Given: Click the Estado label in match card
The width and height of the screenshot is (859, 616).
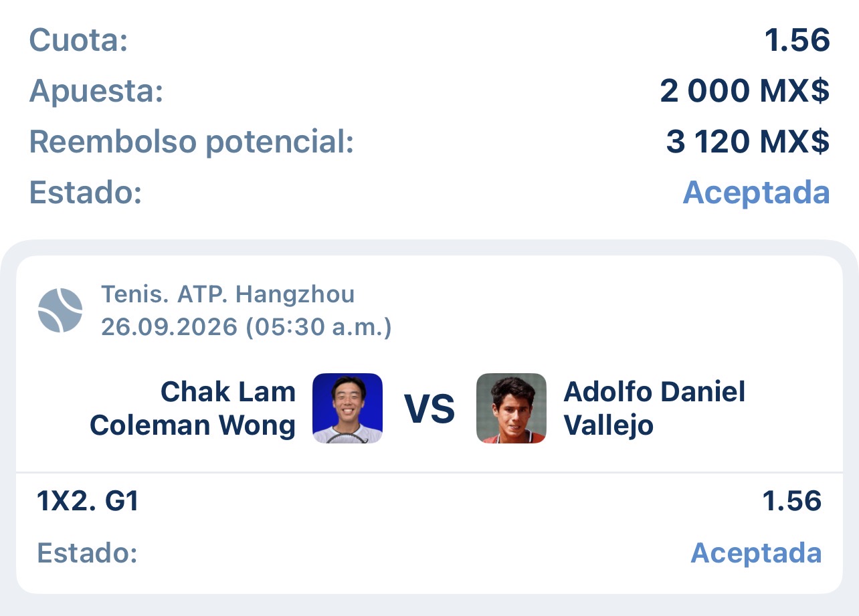Looking at the screenshot, I should (x=87, y=553).
